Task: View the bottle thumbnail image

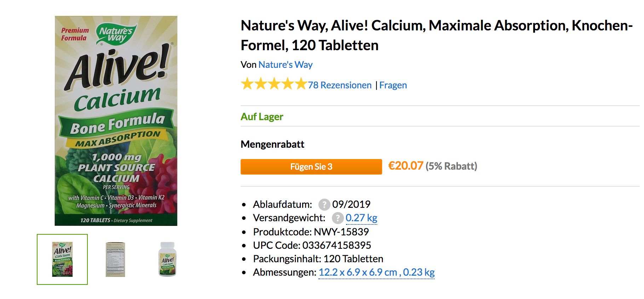Action: click(x=167, y=259)
